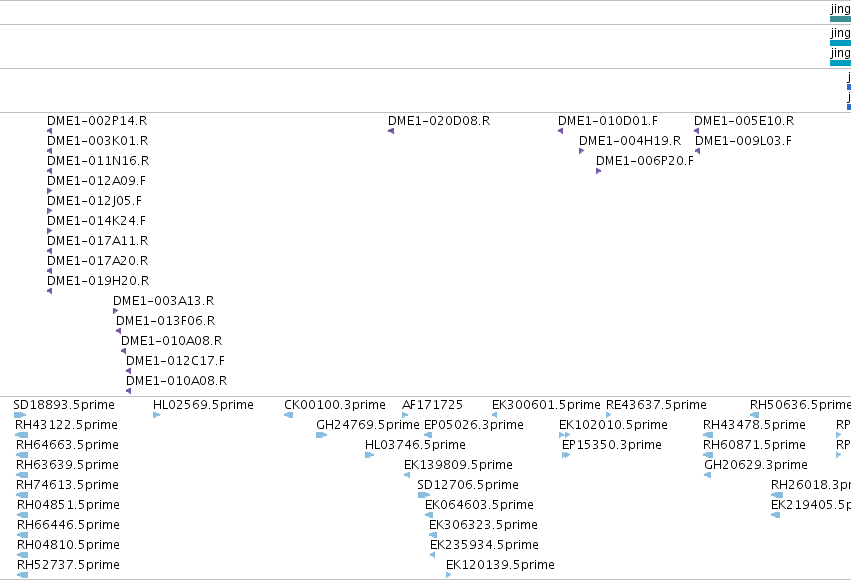The width and height of the screenshot is (851, 580).
Task: Click the RH43122.5prime EST label
Action: (66, 425)
